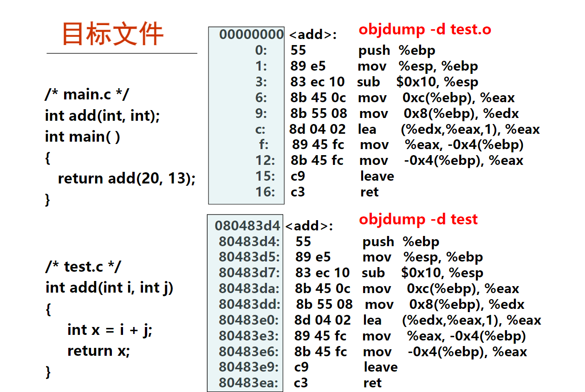Click the address "80483da:"
The height and width of the screenshot is (392, 585).
coord(249,288)
